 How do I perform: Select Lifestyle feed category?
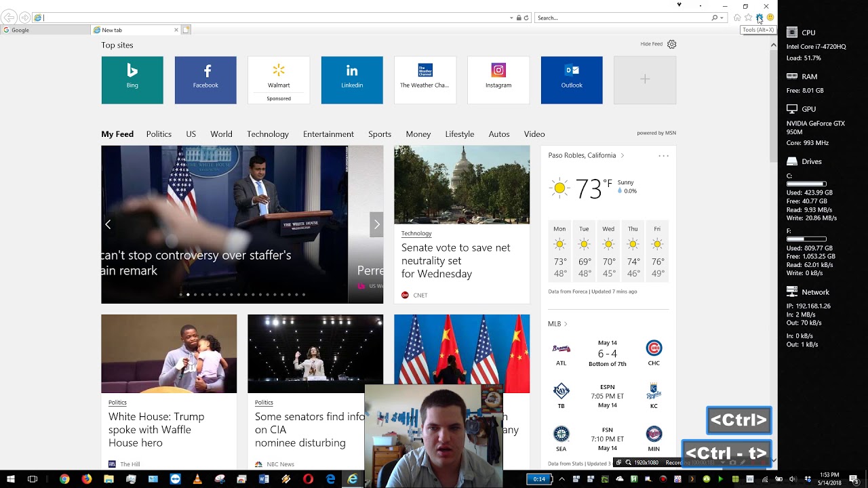tap(460, 134)
